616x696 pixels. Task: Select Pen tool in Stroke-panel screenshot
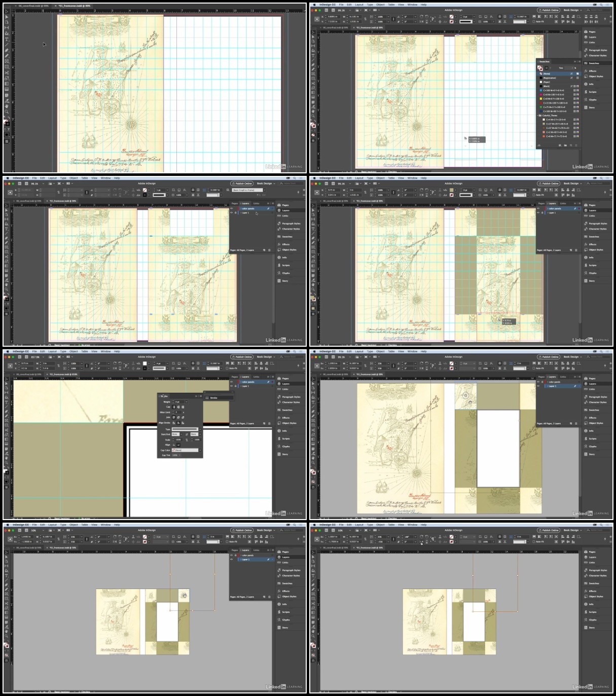pos(7,411)
